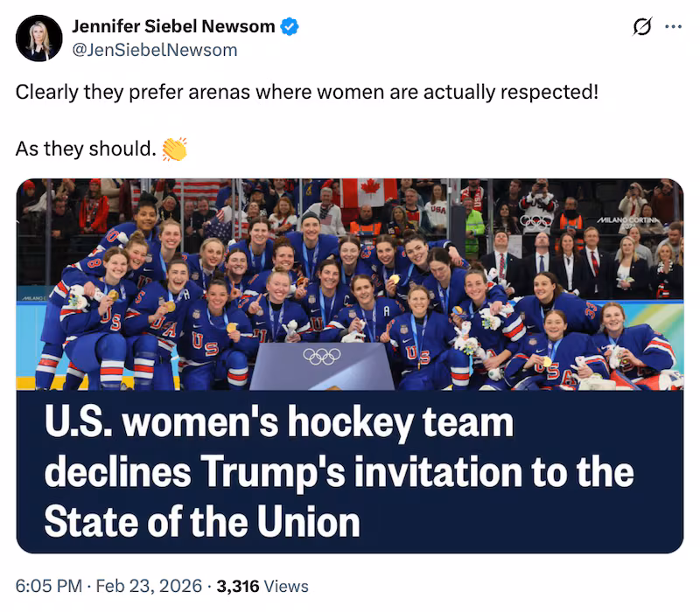Open the Grok actions icon
700x612 pixels.
click(641, 27)
